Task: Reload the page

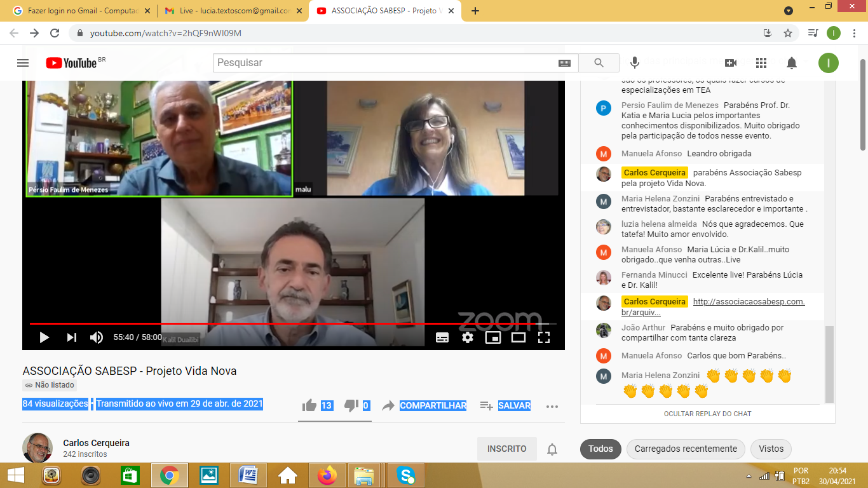Action: (55, 33)
